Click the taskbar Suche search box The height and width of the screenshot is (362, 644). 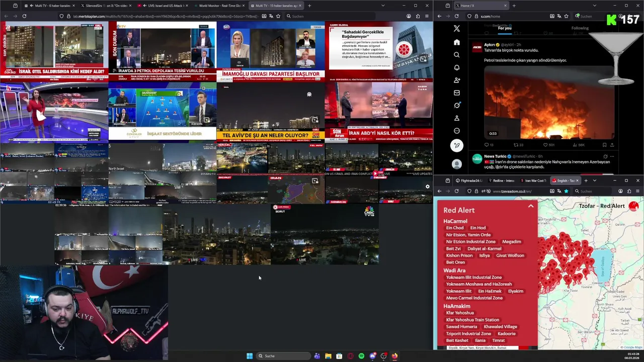click(283, 356)
